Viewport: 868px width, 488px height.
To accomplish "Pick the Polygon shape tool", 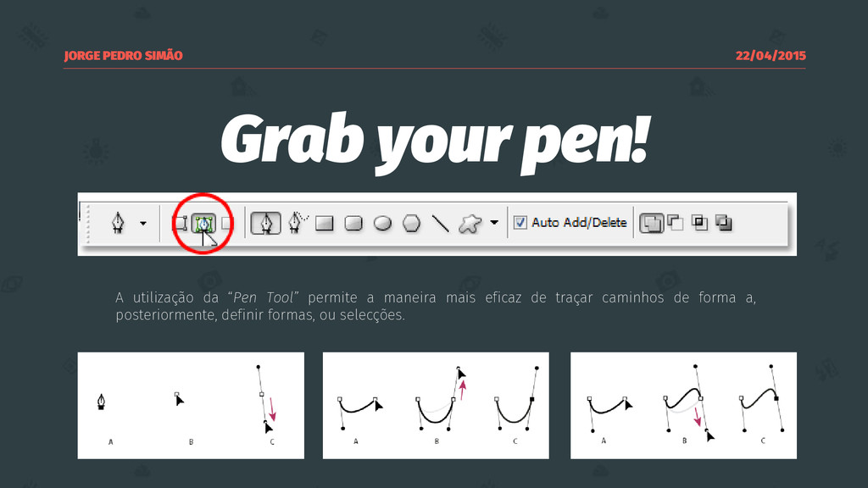I will point(411,224).
